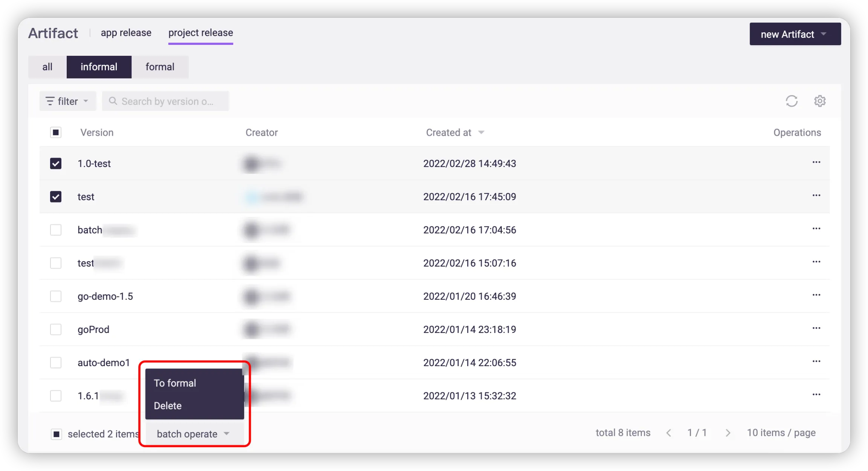Open more options for 1.0-test row
Image resolution: width=868 pixels, height=471 pixels.
816,163
